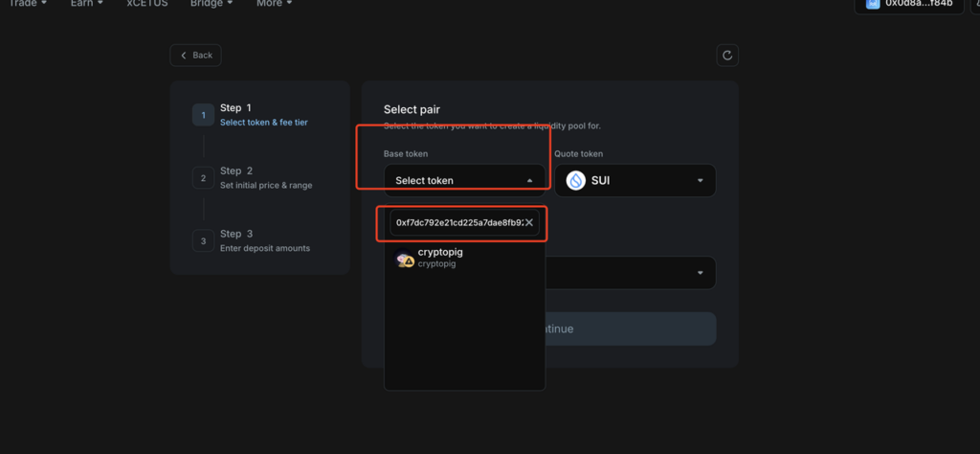Open the Bridge menu
The height and width of the screenshot is (454, 980).
coord(212,3)
